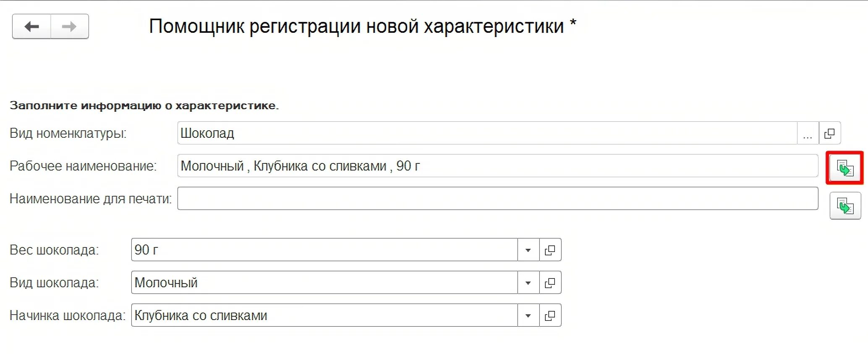Open Вид шоколада value via squares icon
Image resolution: width=868 pixels, height=354 pixels.
tap(550, 283)
